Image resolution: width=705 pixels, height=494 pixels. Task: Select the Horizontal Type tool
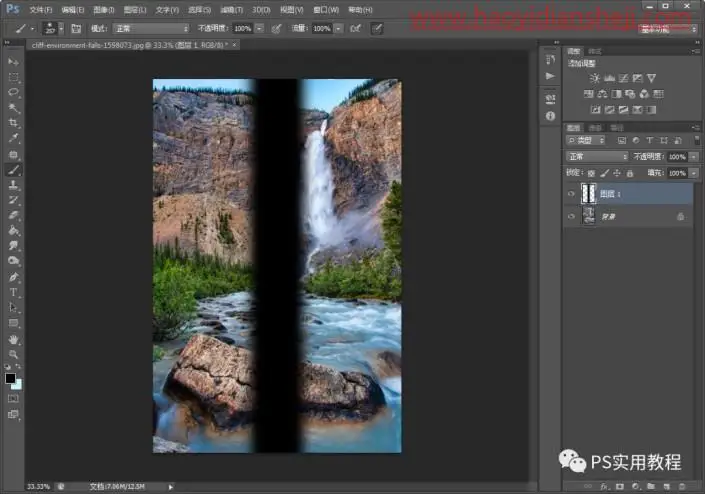(13, 293)
